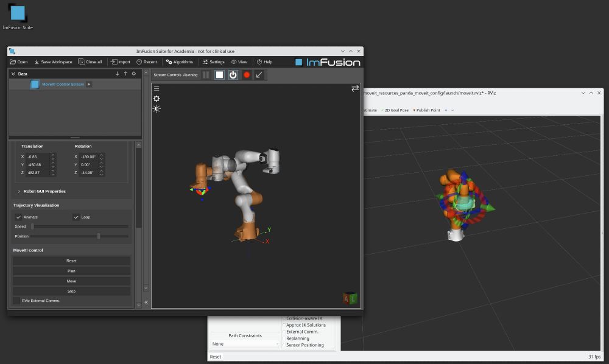
Task: Click the gear icon in Data panel header
Action: [134, 73]
